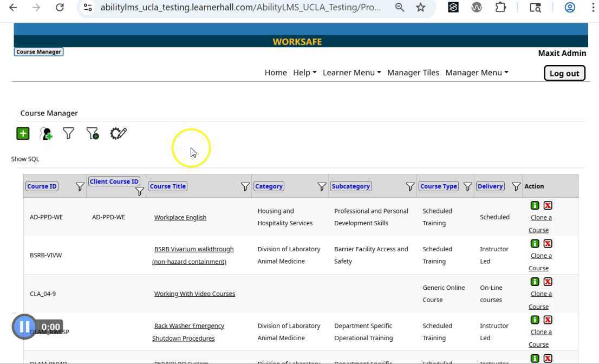This screenshot has height=364, width=599.
Task: Expand the Manager Menu dropdown
Action: click(477, 73)
